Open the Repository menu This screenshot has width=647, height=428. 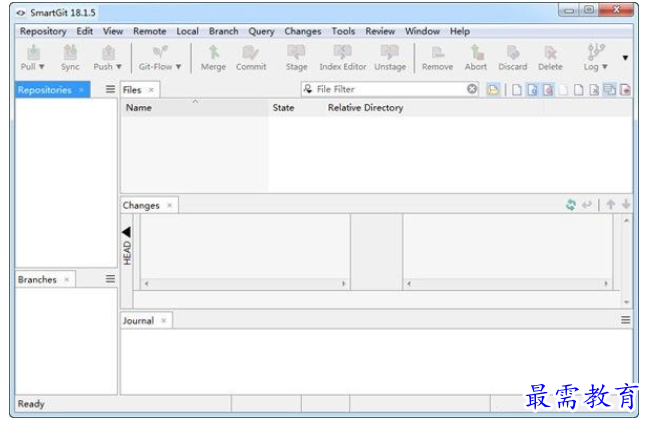pyautogui.click(x=43, y=31)
